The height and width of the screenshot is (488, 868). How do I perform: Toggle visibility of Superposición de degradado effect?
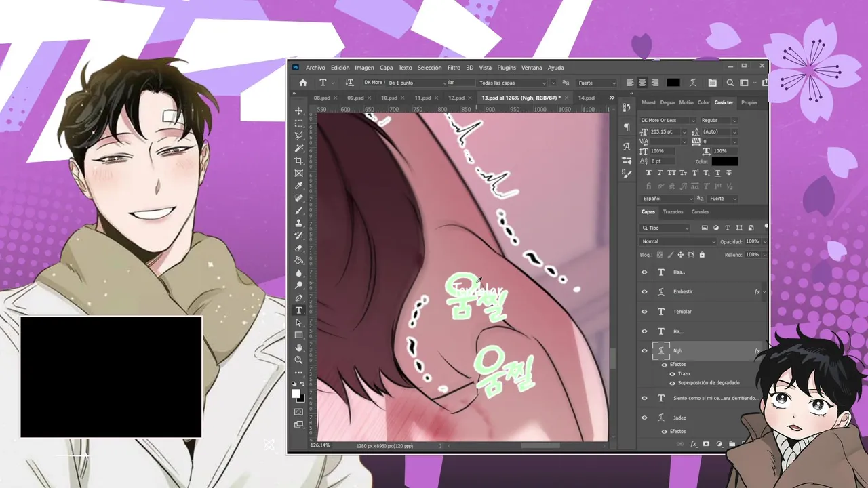pyautogui.click(x=672, y=383)
